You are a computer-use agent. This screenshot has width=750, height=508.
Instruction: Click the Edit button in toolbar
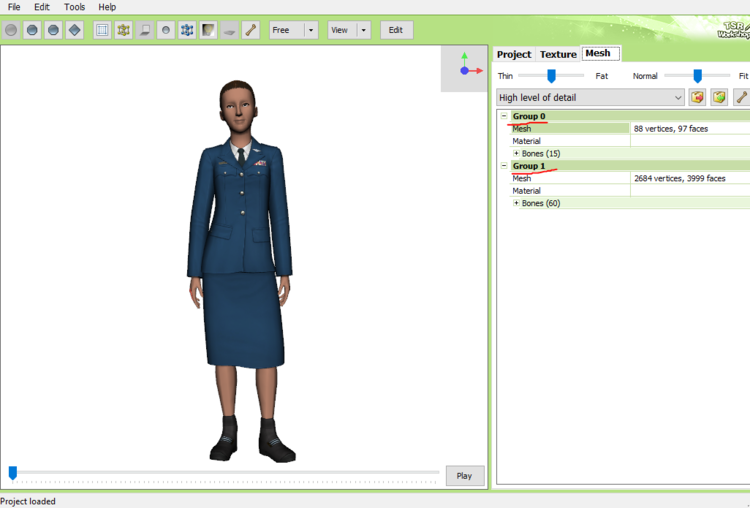[x=397, y=30]
